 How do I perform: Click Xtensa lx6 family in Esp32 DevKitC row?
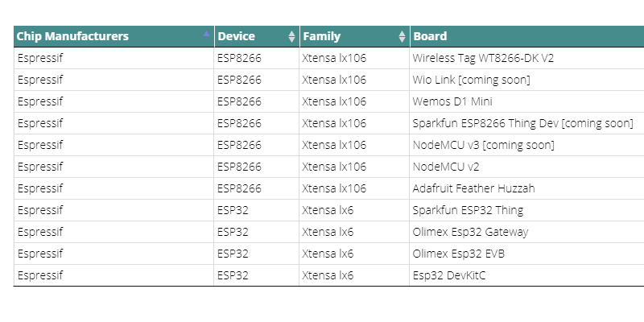328,275
